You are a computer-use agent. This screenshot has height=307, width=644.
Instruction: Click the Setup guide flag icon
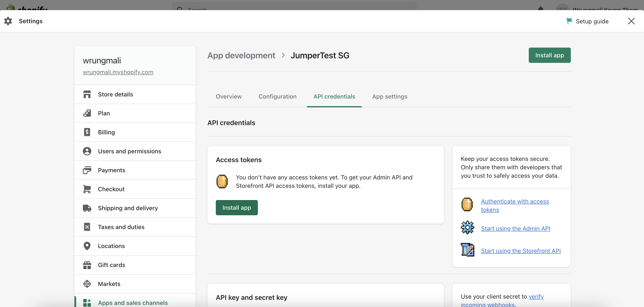pyautogui.click(x=569, y=21)
